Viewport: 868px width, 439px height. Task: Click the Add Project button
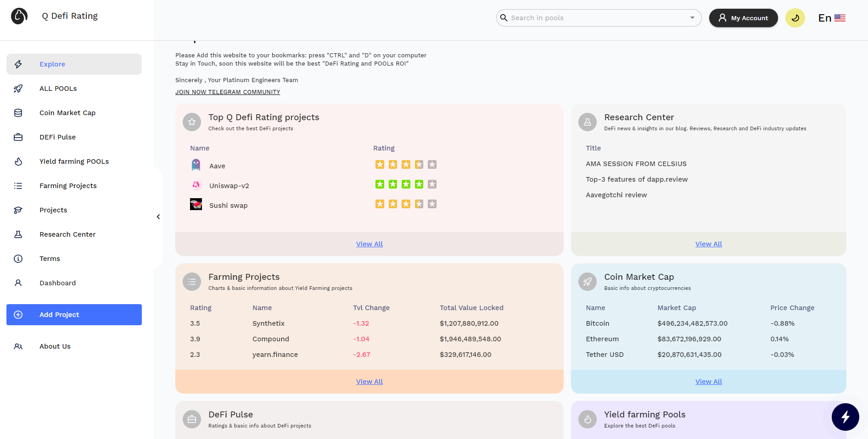coord(74,315)
